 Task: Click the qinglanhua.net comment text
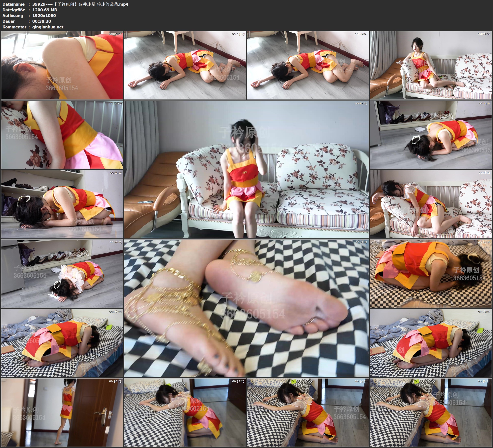click(x=48, y=27)
